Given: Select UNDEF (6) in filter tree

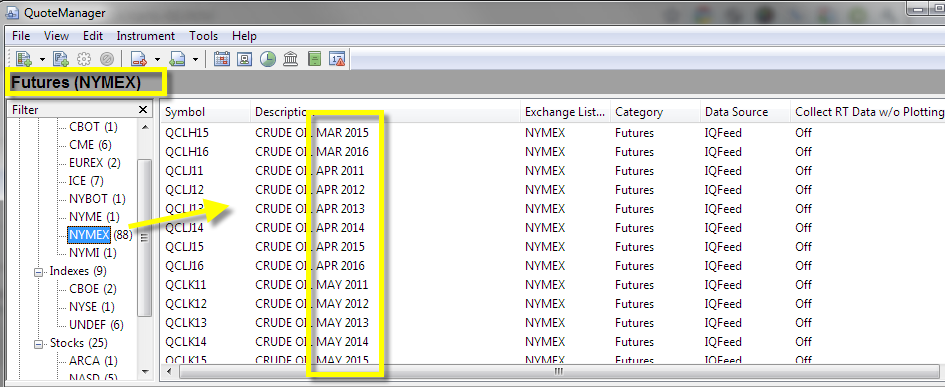Looking at the screenshot, I should coord(96,325).
